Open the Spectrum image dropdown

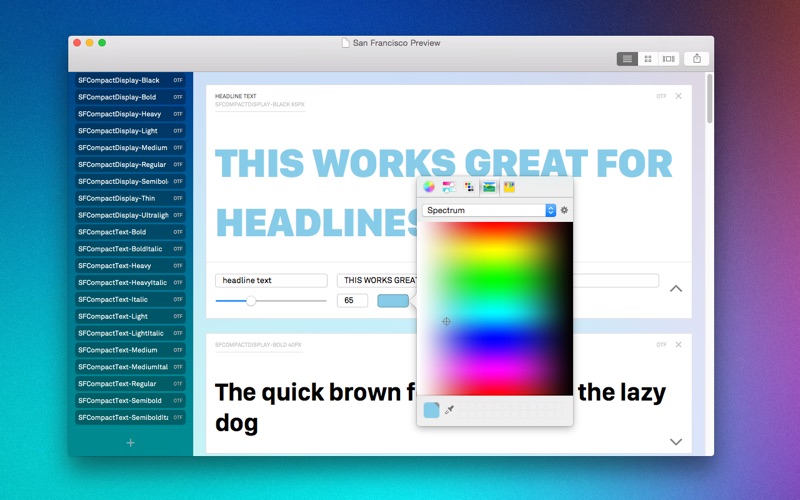tap(489, 210)
